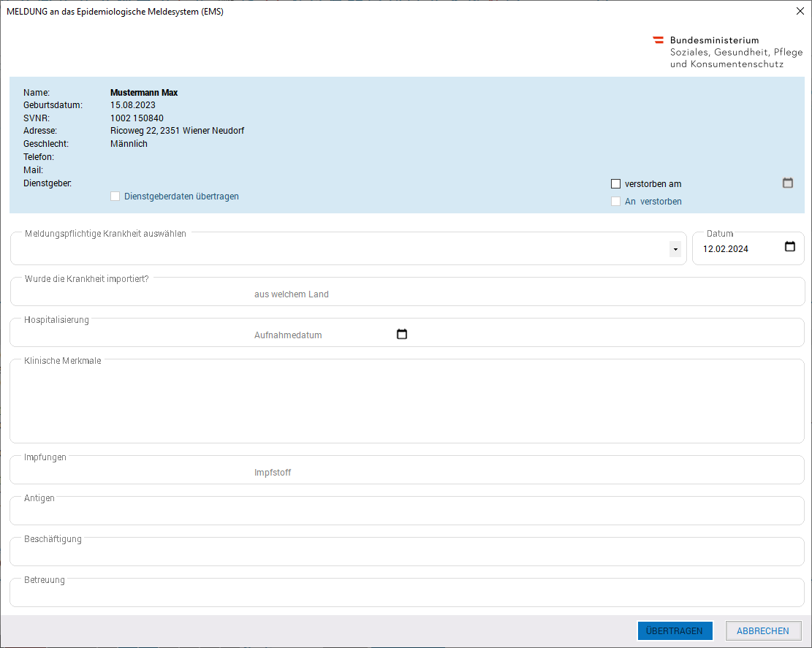Click the dialog title 'MELDUNG an das Epidemiologische Meldesystem'
This screenshot has width=812, height=648.
pos(115,12)
